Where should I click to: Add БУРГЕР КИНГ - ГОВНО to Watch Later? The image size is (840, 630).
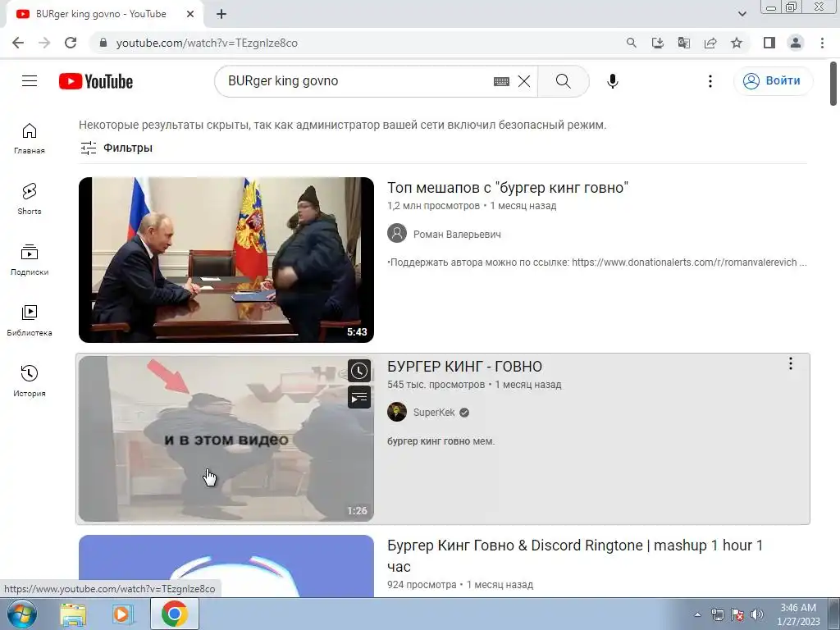tap(359, 371)
